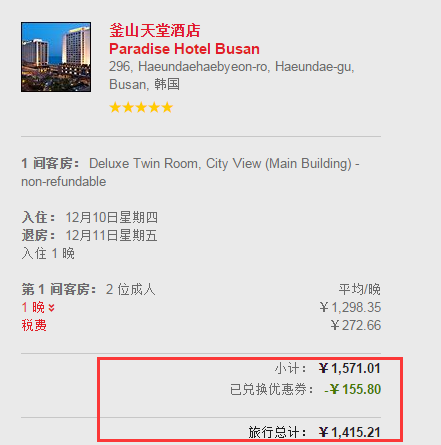The width and height of the screenshot is (441, 445).
Task: Click the check-in date 12月10日星期四
Action: [x=111, y=217]
